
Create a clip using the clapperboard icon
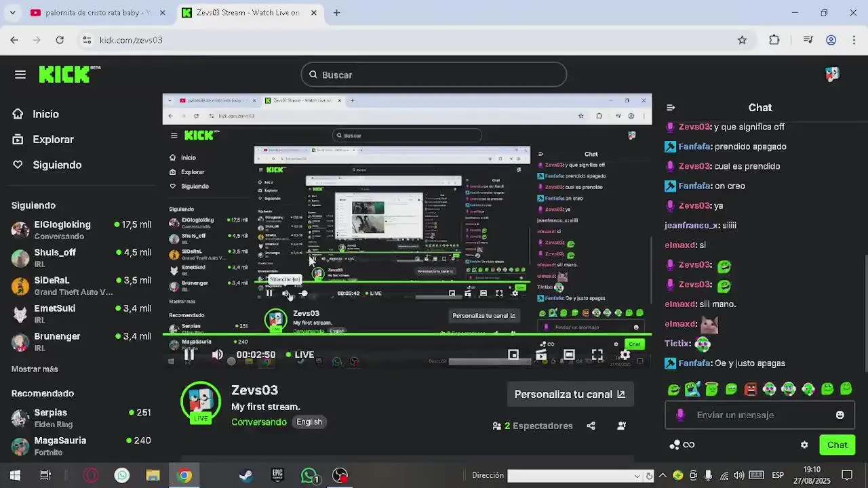(541, 354)
